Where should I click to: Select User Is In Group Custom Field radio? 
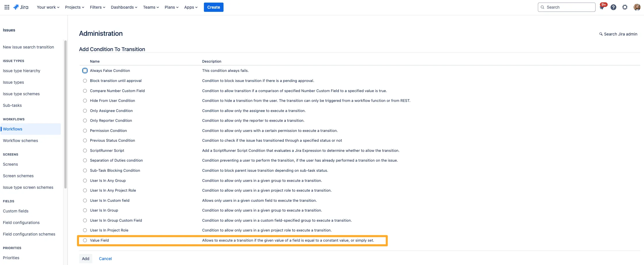(85, 220)
